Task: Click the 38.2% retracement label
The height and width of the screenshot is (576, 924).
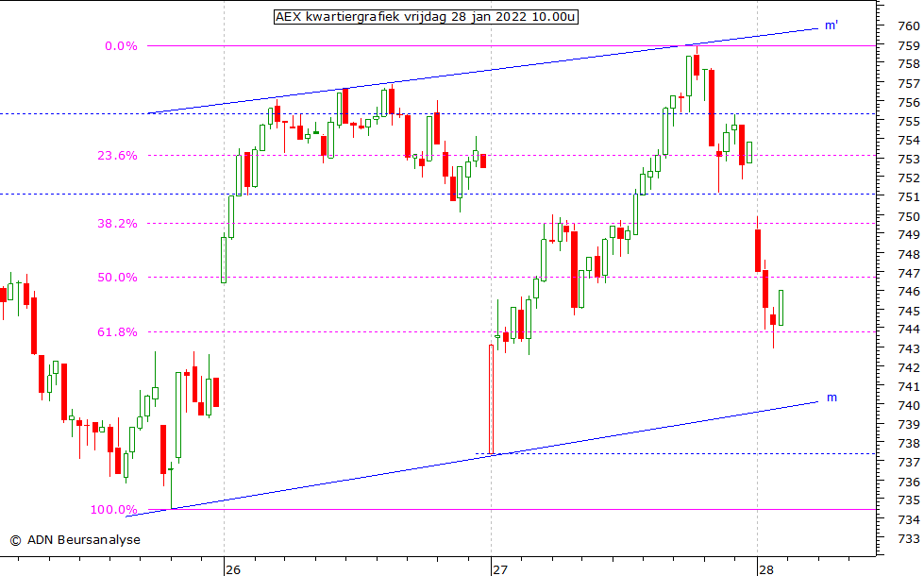Action: pos(118,224)
